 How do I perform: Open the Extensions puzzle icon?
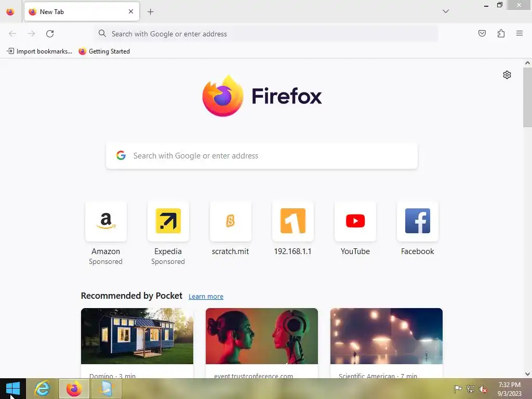pos(501,33)
